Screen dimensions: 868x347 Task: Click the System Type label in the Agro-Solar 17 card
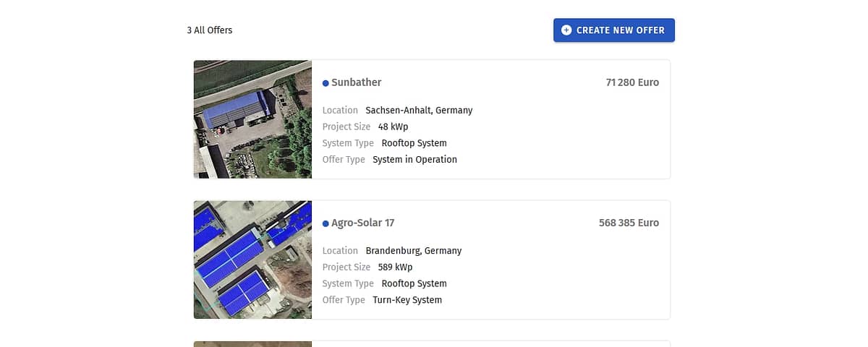pyautogui.click(x=348, y=283)
